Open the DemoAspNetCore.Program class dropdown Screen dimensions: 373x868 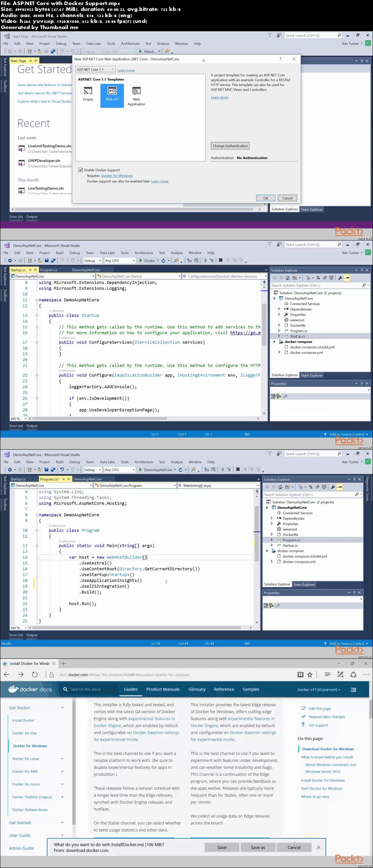(x=135, y=485)
